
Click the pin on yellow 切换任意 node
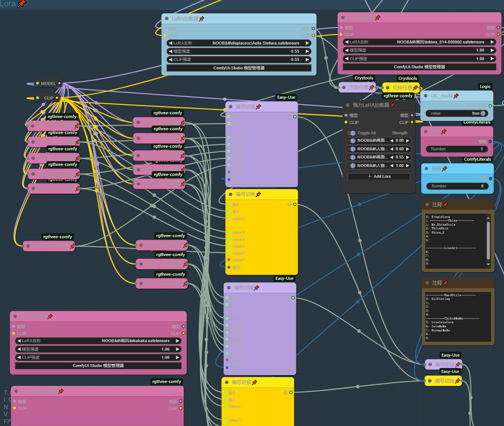click(x=415, y=88)
